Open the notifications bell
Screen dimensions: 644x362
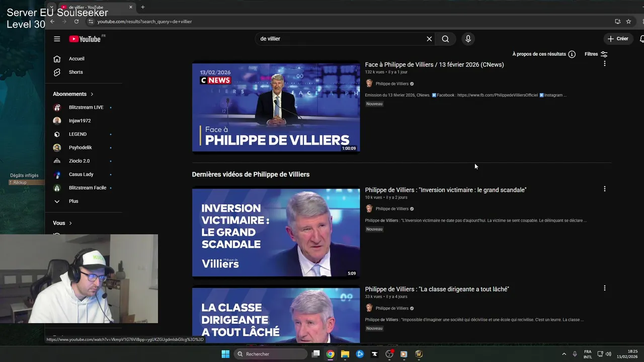coord(641,39)
